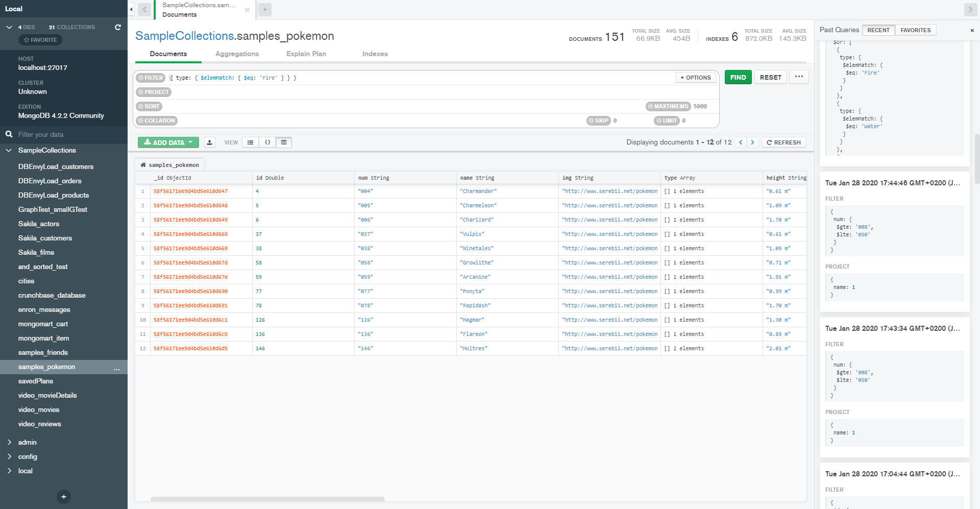Go to next page of documents

tap(752, 142)
